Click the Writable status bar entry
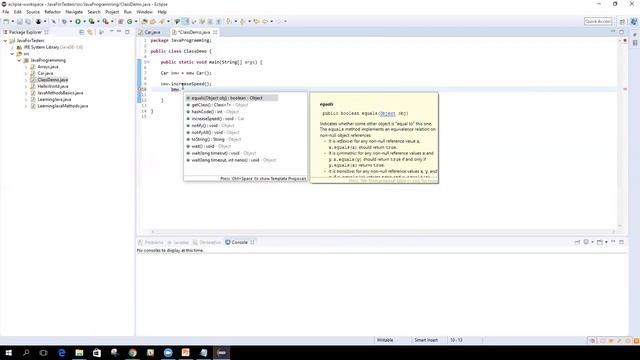The height and width of the screenshot is (360, 640). (x=385, y=340)
